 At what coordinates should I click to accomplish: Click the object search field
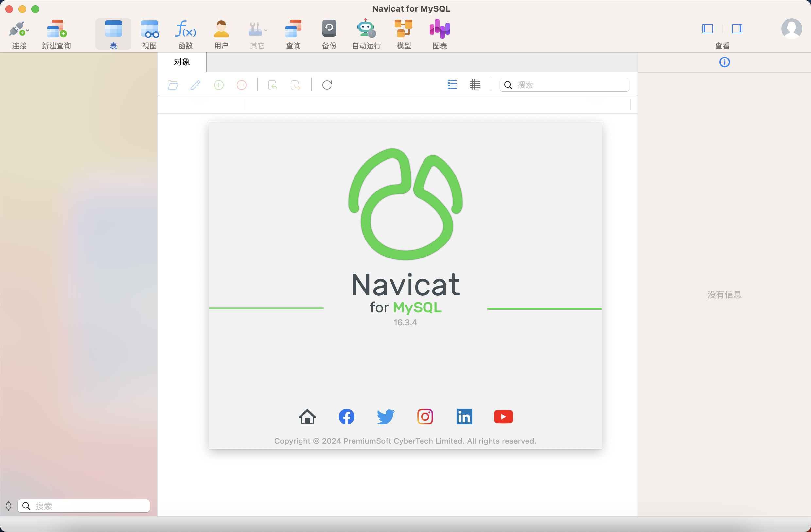(x=564, y=85)
